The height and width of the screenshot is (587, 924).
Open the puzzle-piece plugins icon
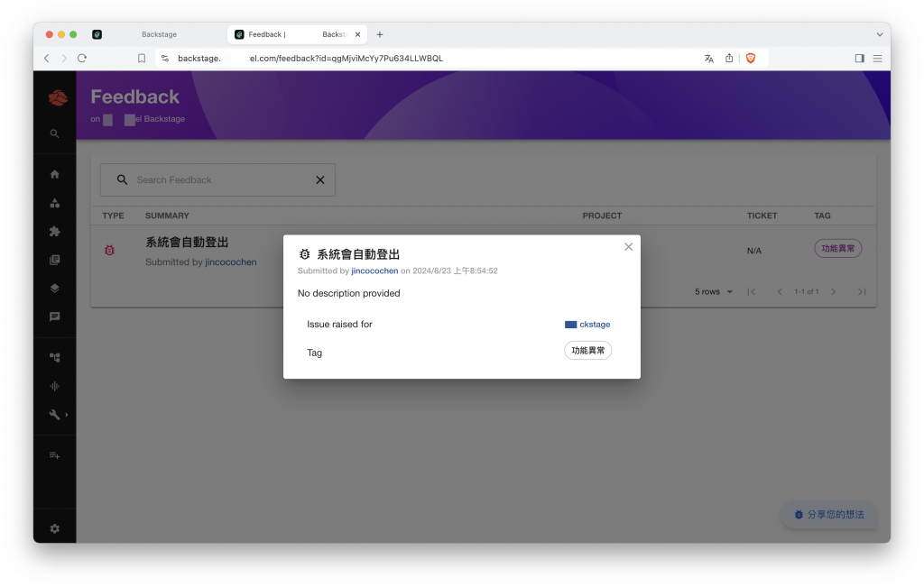tap(55, 232)
